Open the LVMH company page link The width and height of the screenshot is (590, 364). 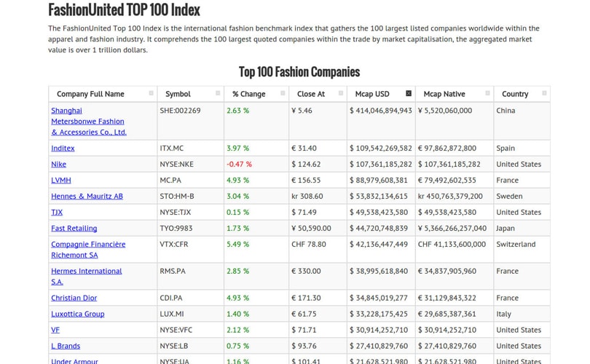(61, 181)
